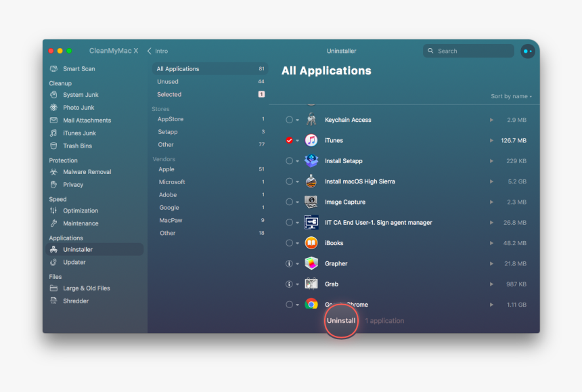Select the iBooks checkbox
The width and height of the screenshot is (582, 392).
click(289, 243)
